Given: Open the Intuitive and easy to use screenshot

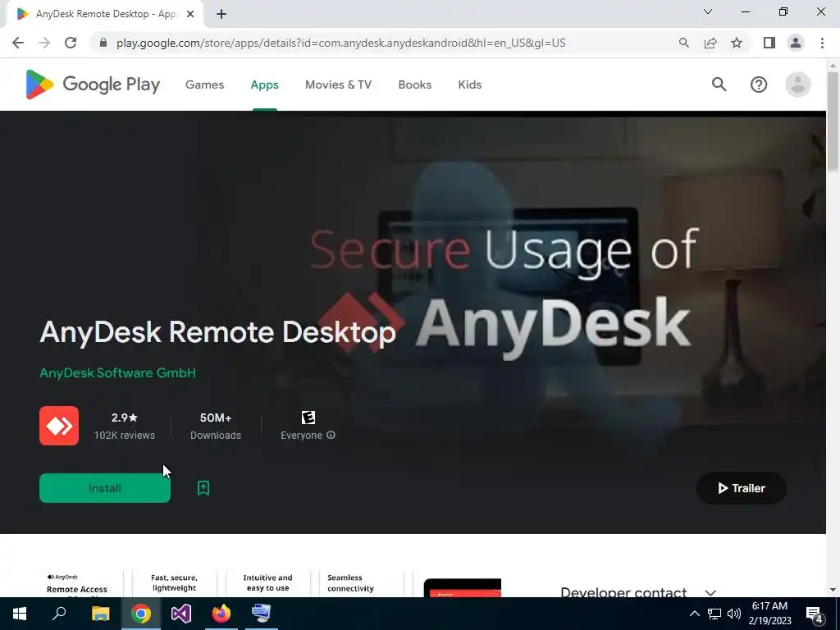Looking at the screenshot, I should pyautogui.click(x=268, y=584).
